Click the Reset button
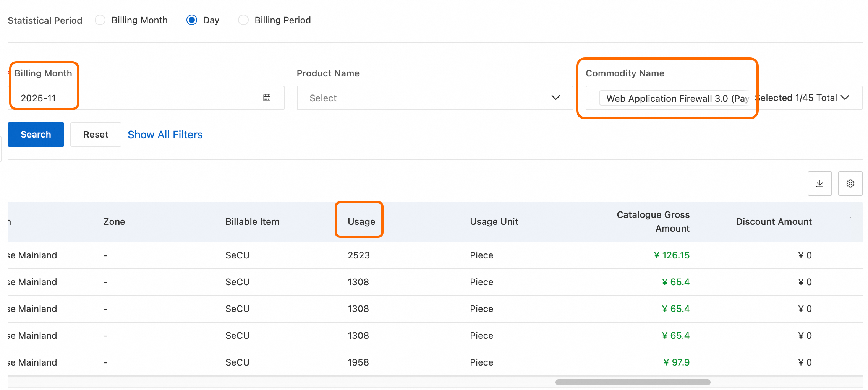This screenshot has width=868, height=390. [x=96, y=135]
